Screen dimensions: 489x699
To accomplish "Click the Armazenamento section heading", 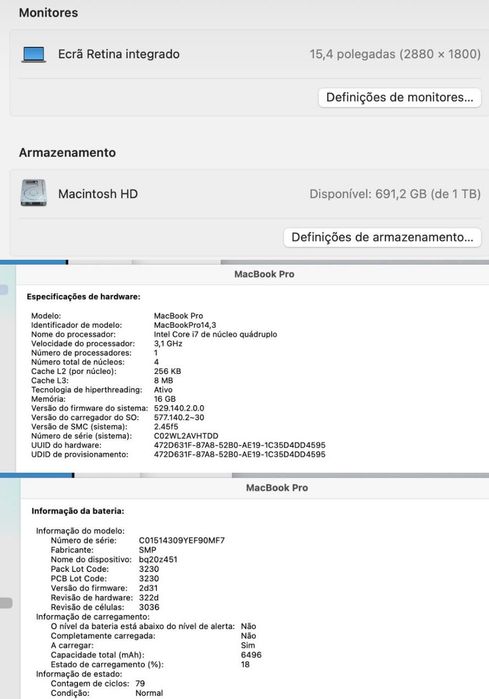I will click(67, 152).
